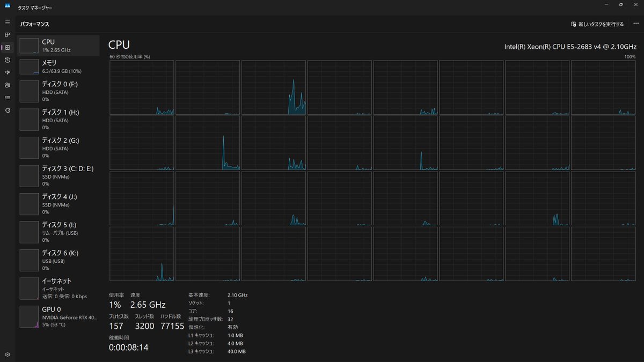Click the process count value 157
Viewport: 644px width, 362px height.
116,326
